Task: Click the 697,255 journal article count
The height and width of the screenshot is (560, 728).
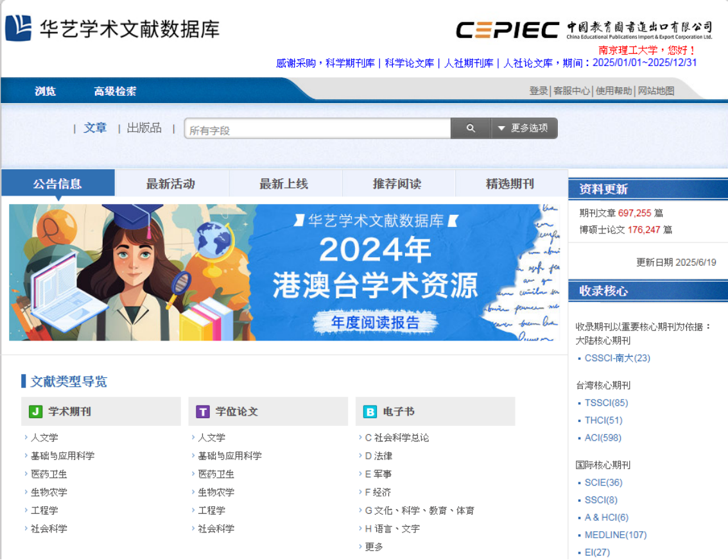Action: pos(635,213)
